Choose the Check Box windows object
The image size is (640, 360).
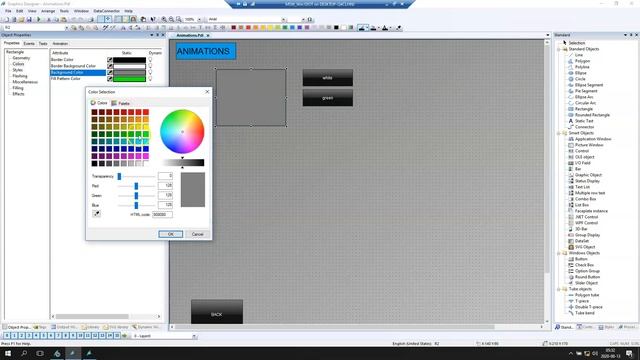click(584, 265)
